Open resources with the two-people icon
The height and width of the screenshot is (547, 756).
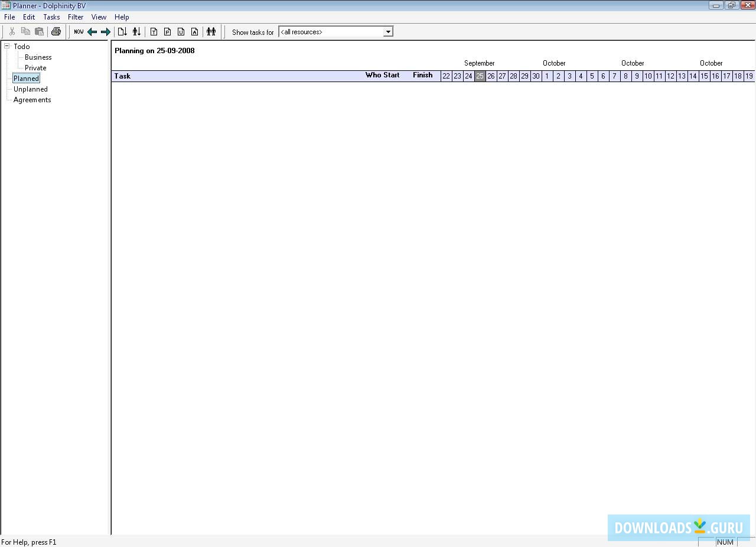pyautogui.click(x=211, y=32)
